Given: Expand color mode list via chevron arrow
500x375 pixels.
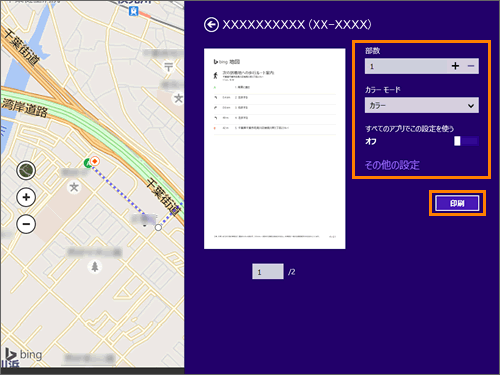Looking at the screenshot, I should [471, 106].
